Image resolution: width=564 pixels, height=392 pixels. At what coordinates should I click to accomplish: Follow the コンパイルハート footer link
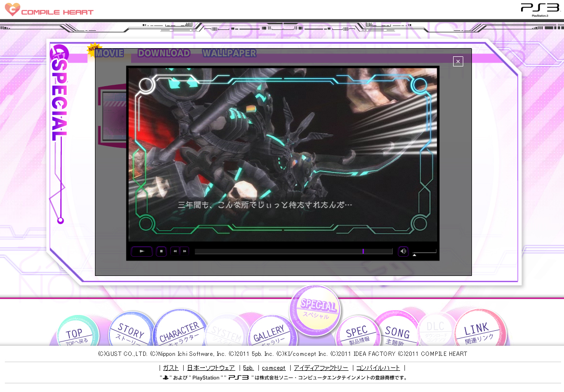[378, 368]
